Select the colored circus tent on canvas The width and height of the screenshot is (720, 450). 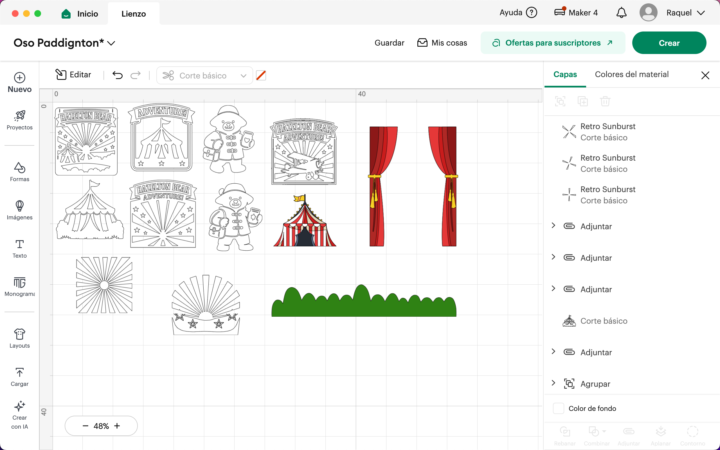(x=305, y=220)
